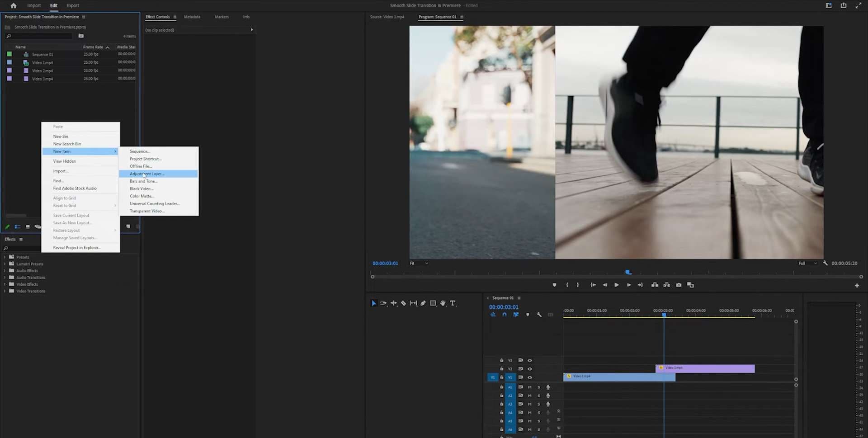Expand the Video Effects folder
Viewport: 868px width, 438px height.
[x=5, y=284]
